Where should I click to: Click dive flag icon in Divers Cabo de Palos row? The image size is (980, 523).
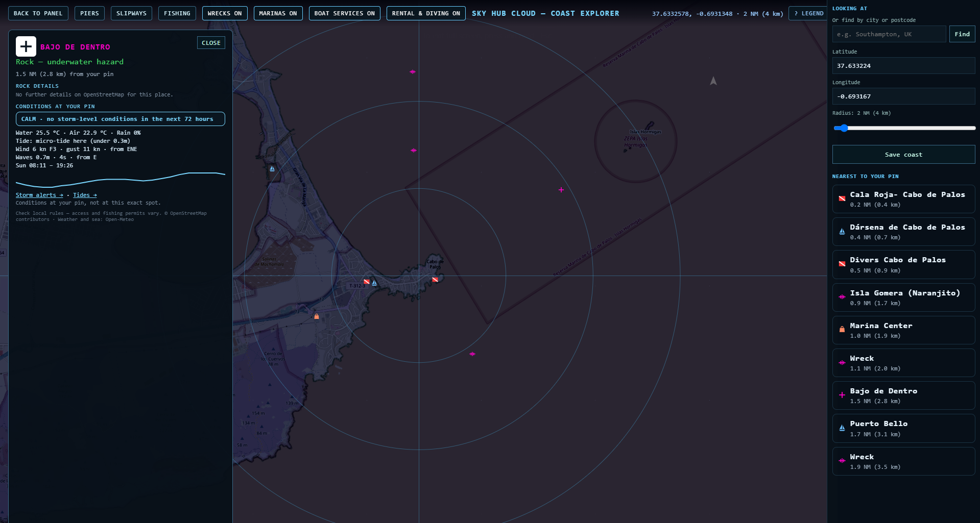pyautogui.click(x=842, y=264)
